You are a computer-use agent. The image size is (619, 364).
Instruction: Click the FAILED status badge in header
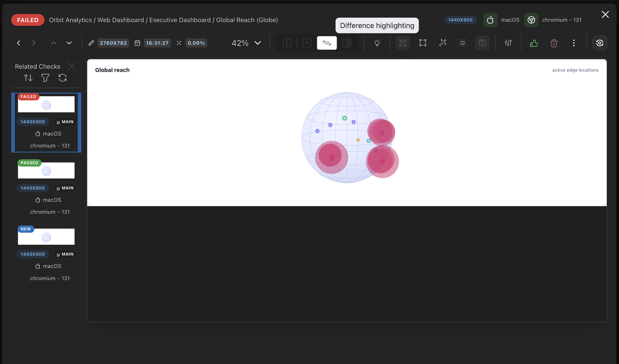pos(28,20)
